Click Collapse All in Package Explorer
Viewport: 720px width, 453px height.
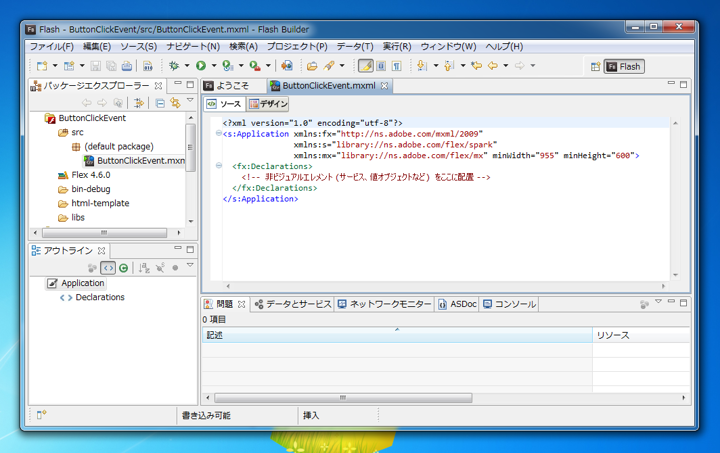[x=160, y=103]
